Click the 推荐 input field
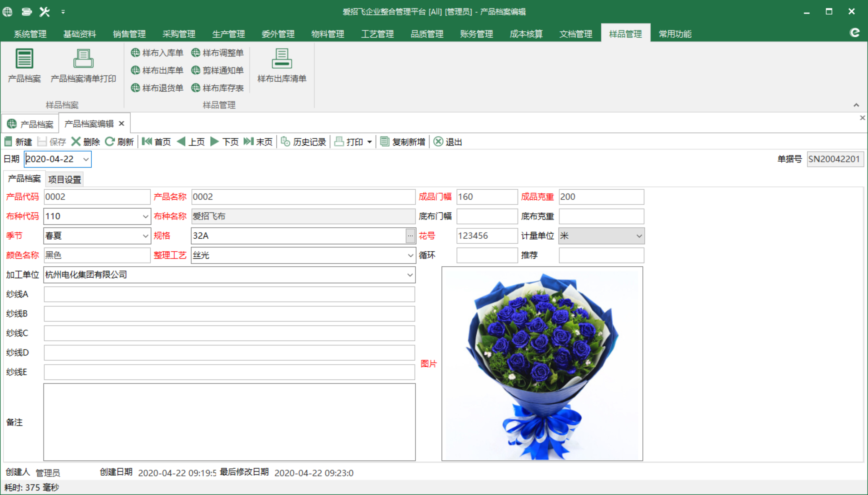 (601, 255)
